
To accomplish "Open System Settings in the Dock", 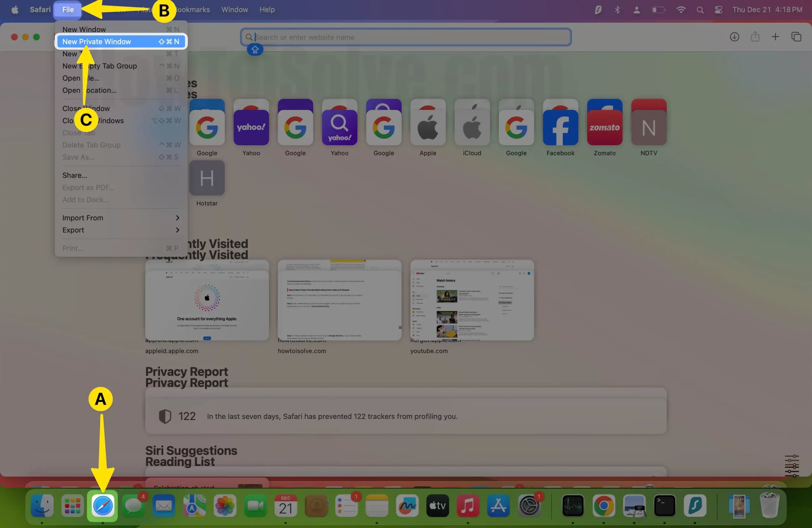I will click(529, 505).
